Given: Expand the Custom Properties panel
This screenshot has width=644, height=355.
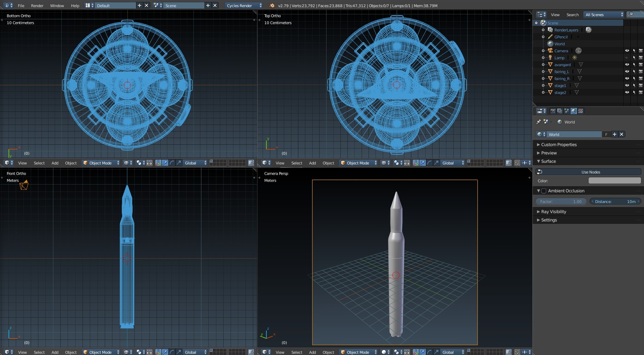Looking at the screenshot, I should (x=559, y=144).
